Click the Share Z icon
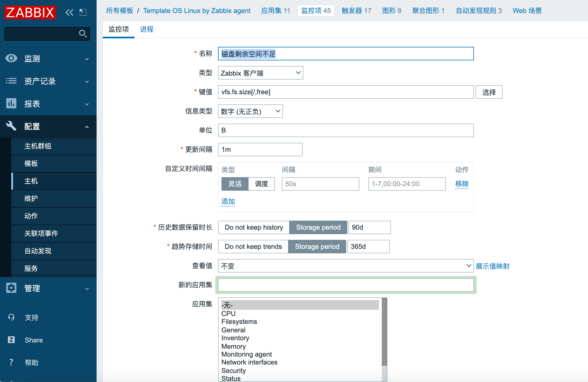Image resolution: width=588 pixels, height=382 pixels. point(11,340)
